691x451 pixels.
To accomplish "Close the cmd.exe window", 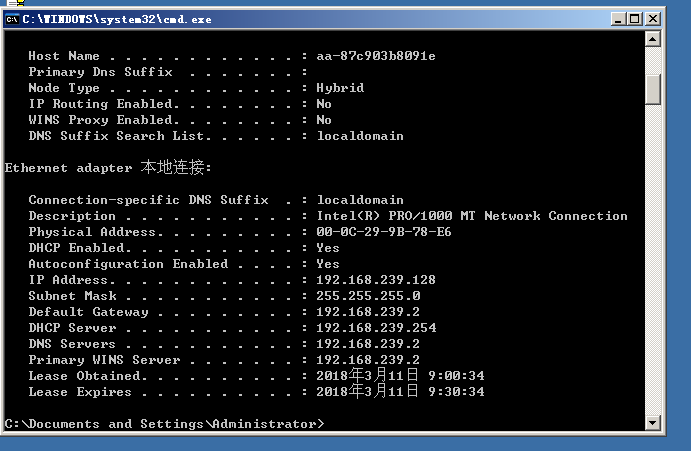I will [651, 19].
